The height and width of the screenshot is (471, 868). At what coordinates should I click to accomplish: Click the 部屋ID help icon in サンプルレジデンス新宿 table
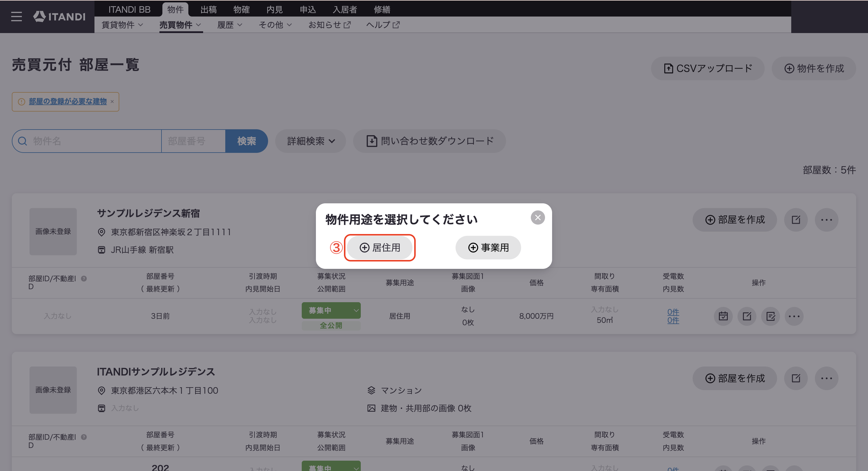pos(84,279)
